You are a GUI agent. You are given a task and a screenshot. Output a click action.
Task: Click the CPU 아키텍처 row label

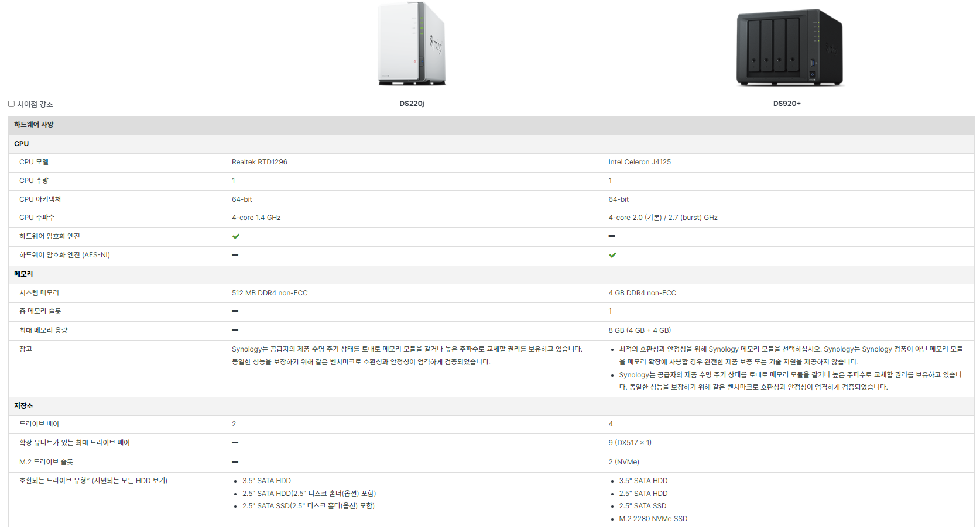click(x=40, y=199)
